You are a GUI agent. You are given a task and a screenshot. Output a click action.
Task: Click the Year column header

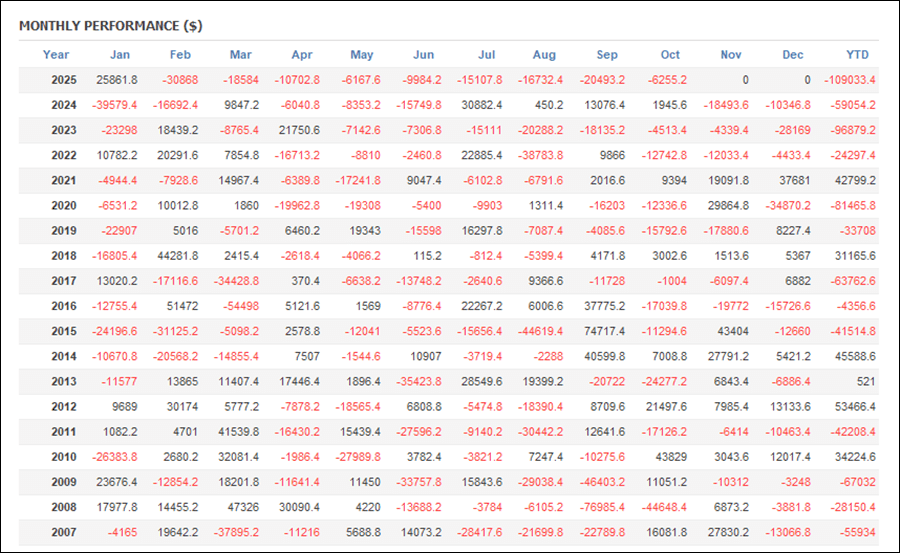(x=56, y=55)
